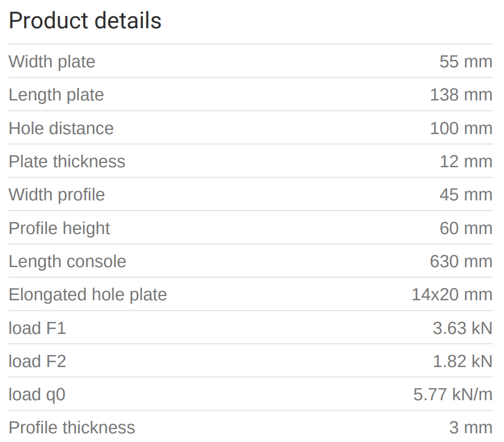
Task: Select the Plate thickness label
Action: coord(67,162)
